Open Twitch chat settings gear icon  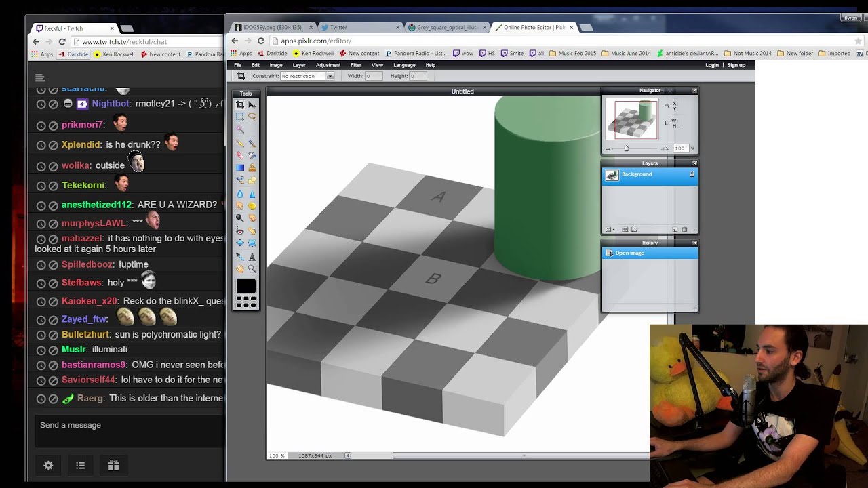[48, 466]
